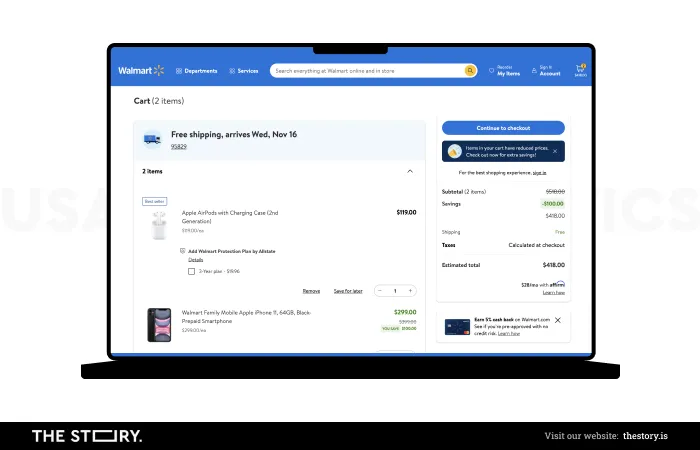Click the Affirm logo

pyautogui.click(x=557, y=284)
